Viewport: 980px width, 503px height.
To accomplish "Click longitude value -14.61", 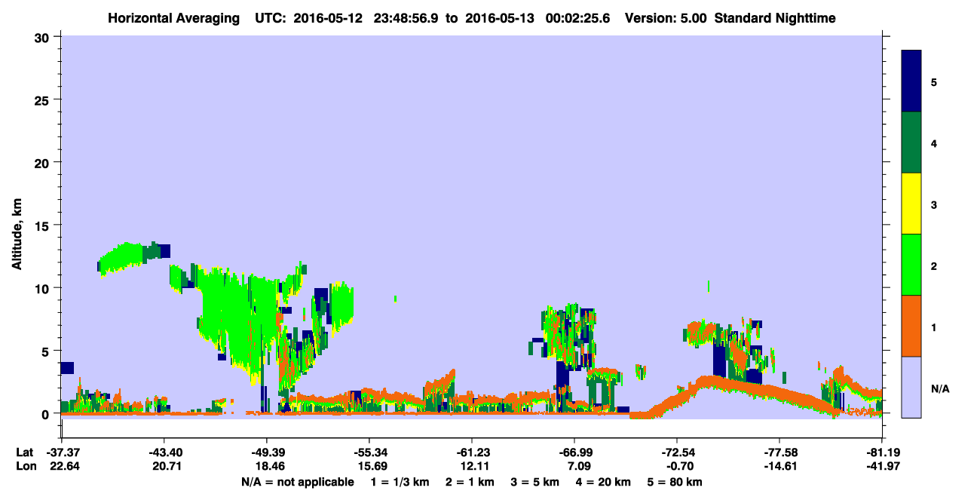I will point(779,467).
